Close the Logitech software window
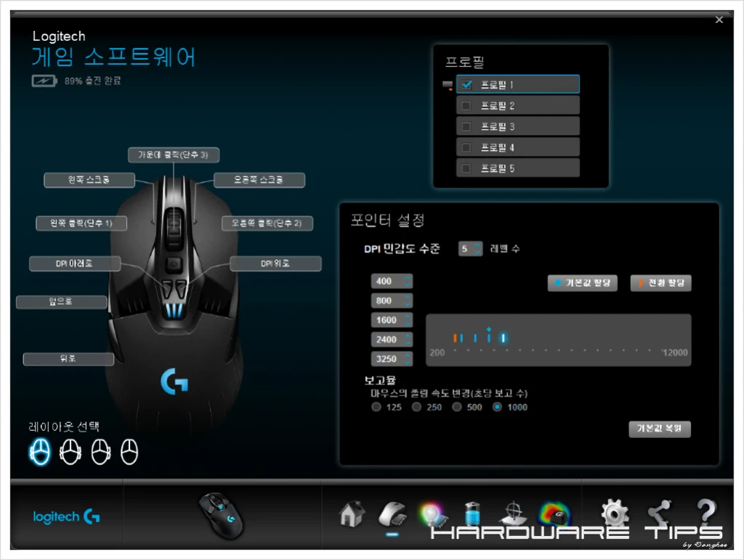 coord(719,20)
